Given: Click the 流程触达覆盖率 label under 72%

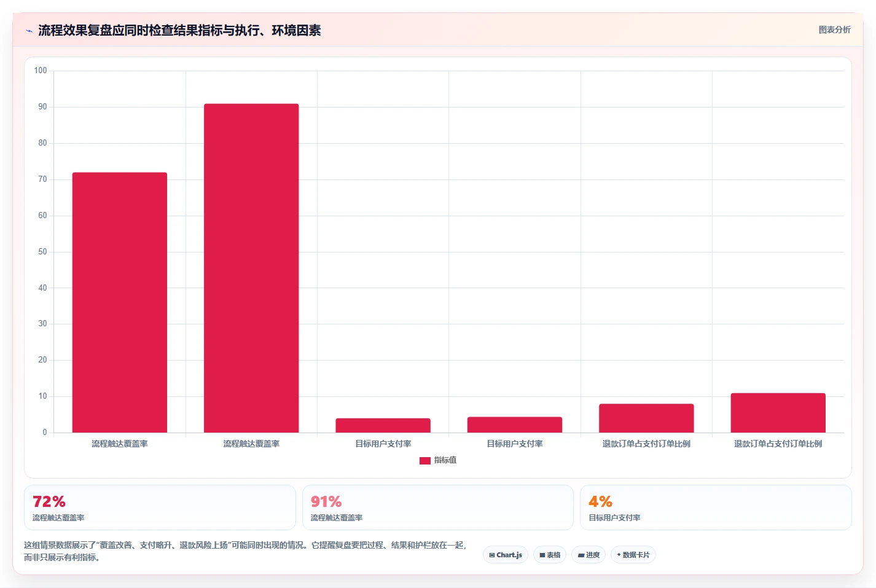Looking at the screenshot, I should (58, 518).
